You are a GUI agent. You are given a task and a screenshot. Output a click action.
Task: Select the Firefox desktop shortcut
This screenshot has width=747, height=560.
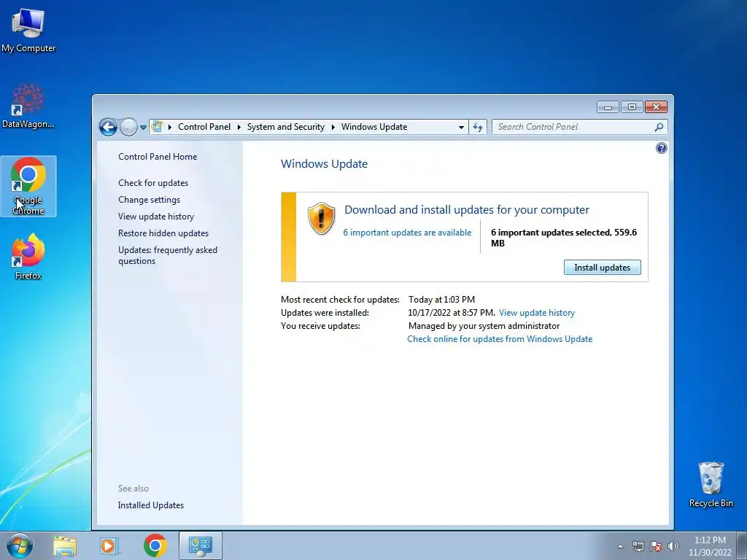tap(28, 256)
